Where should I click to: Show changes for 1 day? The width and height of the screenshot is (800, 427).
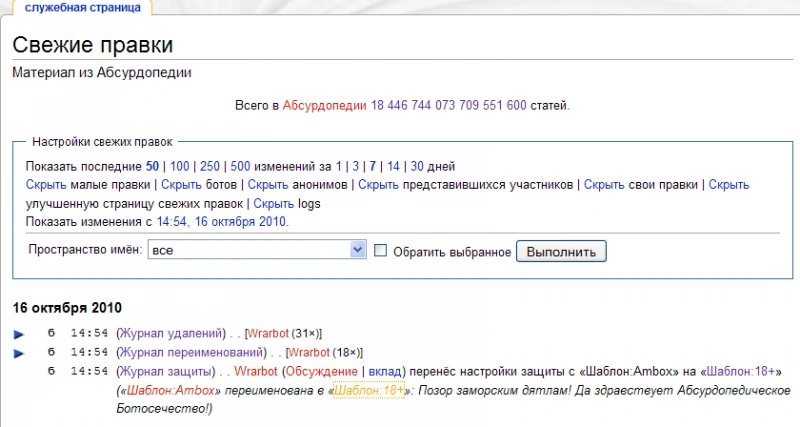click(x=338, y=166)
